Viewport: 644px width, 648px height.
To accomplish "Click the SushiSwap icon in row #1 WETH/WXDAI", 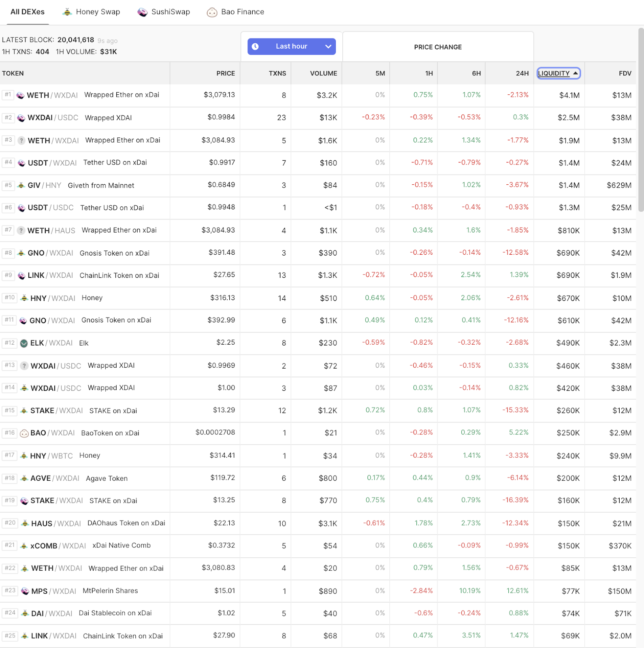I will point(21,96).
